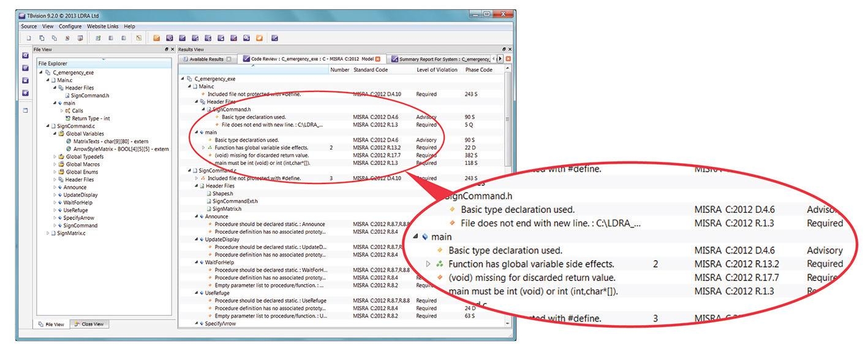Expand the Announce function in File Explorer
This screenshot has width=868, height=357.
click(x=55, y=187)
